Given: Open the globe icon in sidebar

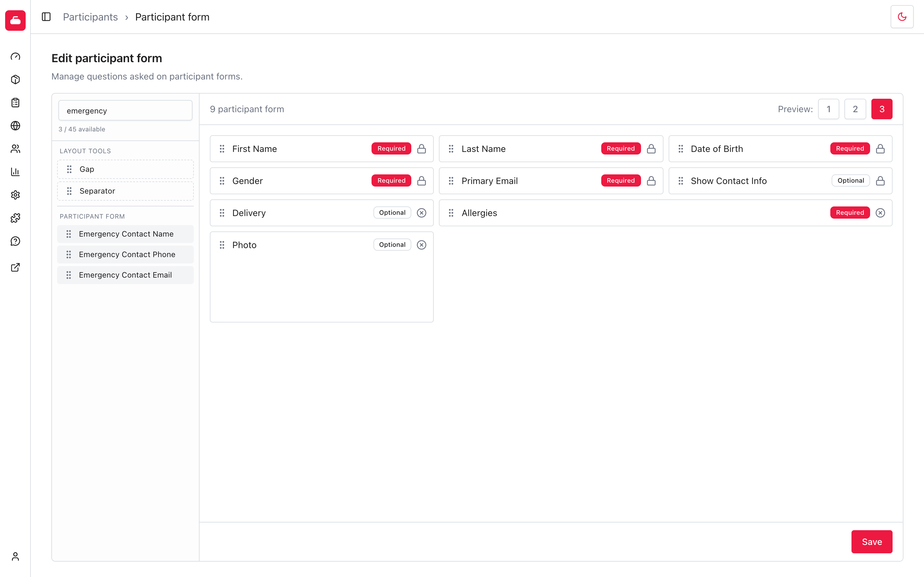Looking at the screenshot, I should [x=15, y=126].
